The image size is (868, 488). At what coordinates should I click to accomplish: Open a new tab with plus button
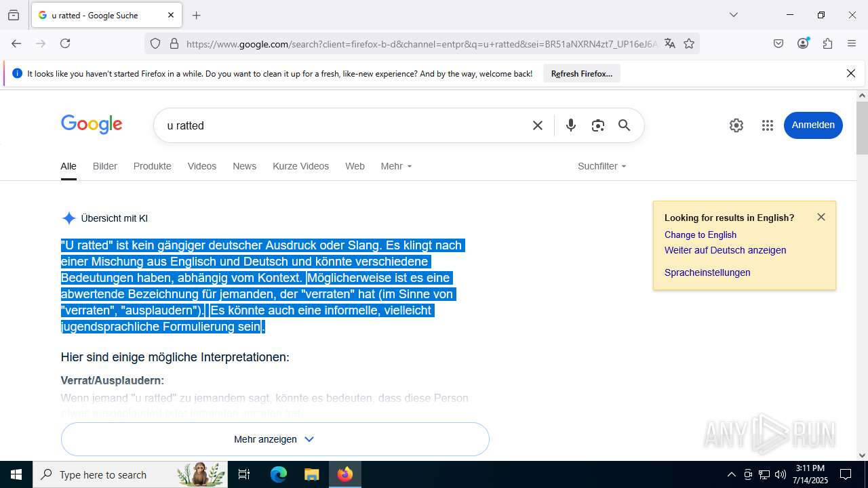coord(197,15)
